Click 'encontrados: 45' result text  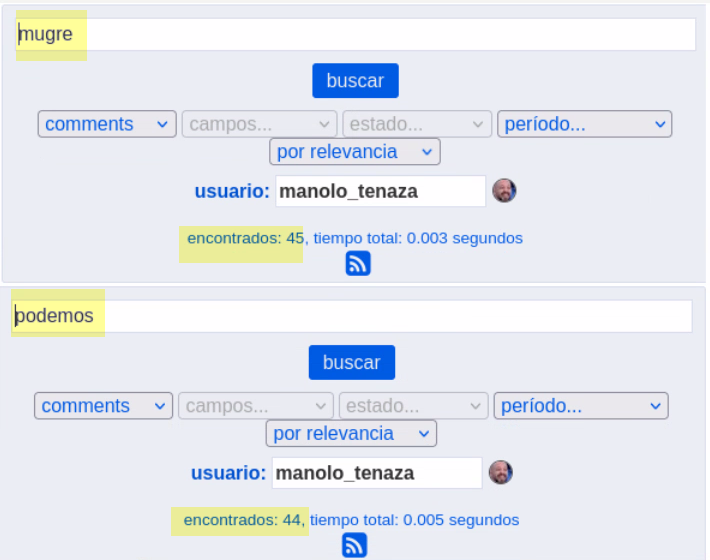tap(245, 238)
